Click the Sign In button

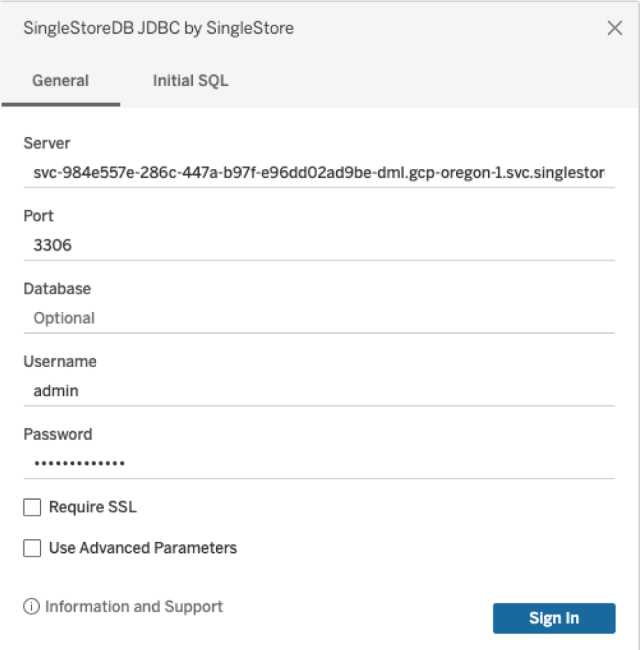pyautogui.click(x=554, y=618)
